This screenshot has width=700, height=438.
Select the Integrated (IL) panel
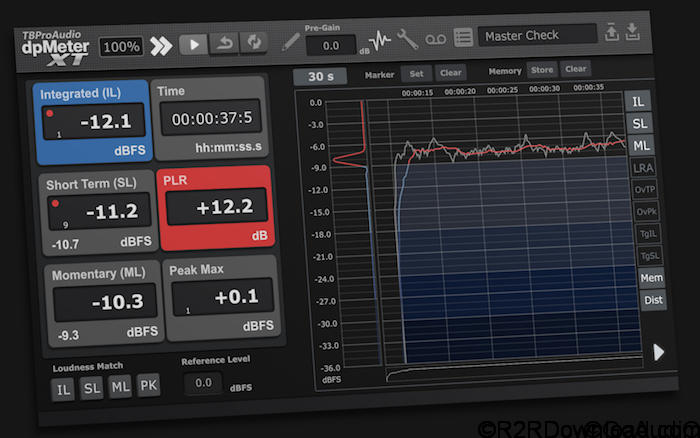pyautogui.click(x=93, y=122)
